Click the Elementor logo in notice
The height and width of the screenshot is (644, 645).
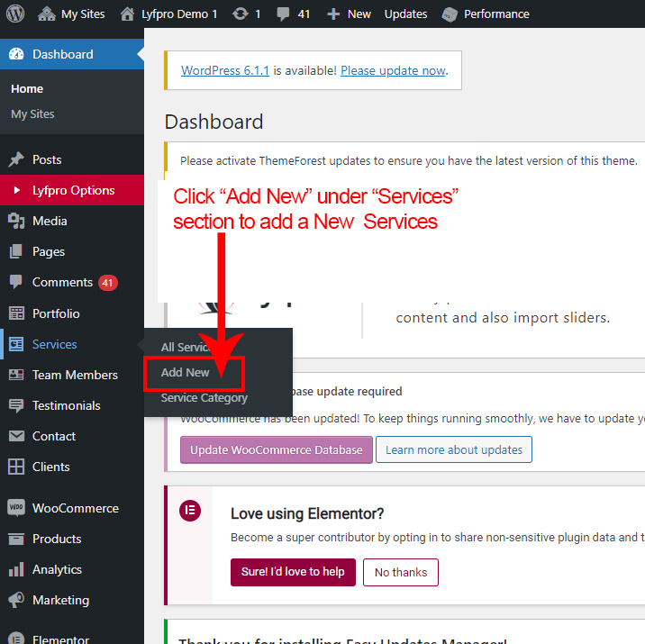[190, 511]
